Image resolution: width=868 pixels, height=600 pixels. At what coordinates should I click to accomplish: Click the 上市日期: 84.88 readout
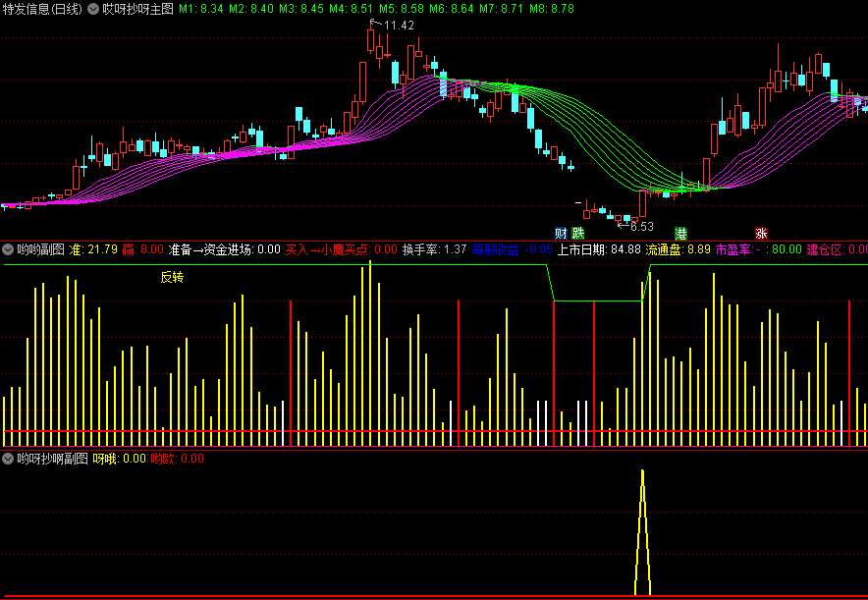598,249
